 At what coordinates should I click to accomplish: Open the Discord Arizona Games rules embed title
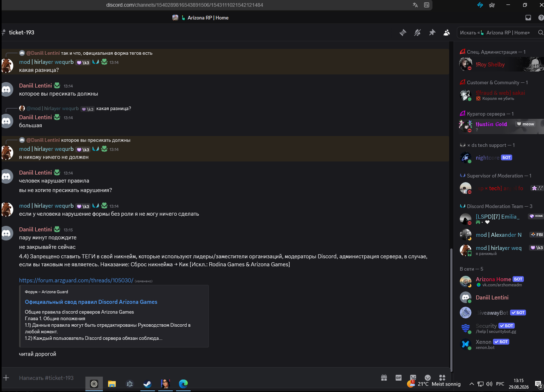pos(91,302)
